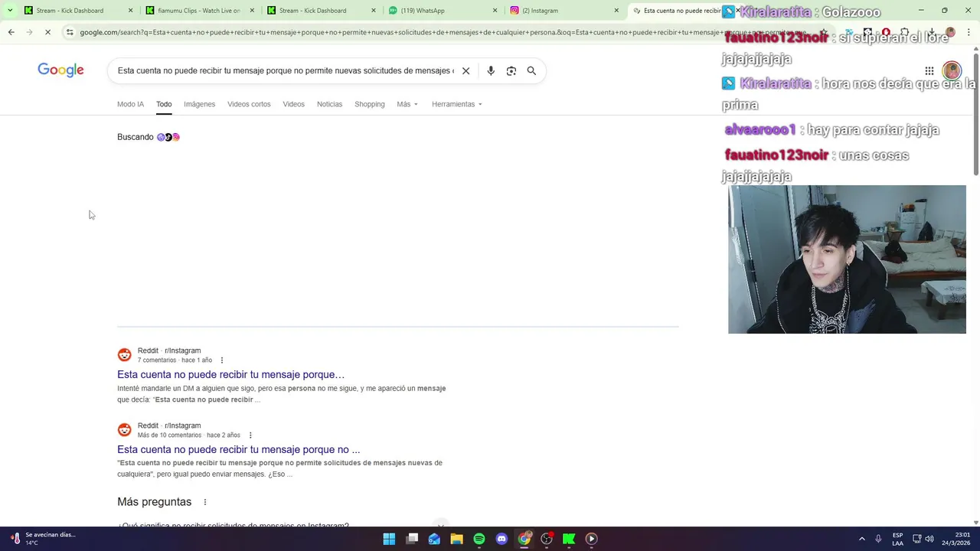Viewport: 980px width, 551px height.
Task: Open the Google account avatar
Action: pyautogui.click(x=952, y=71)
